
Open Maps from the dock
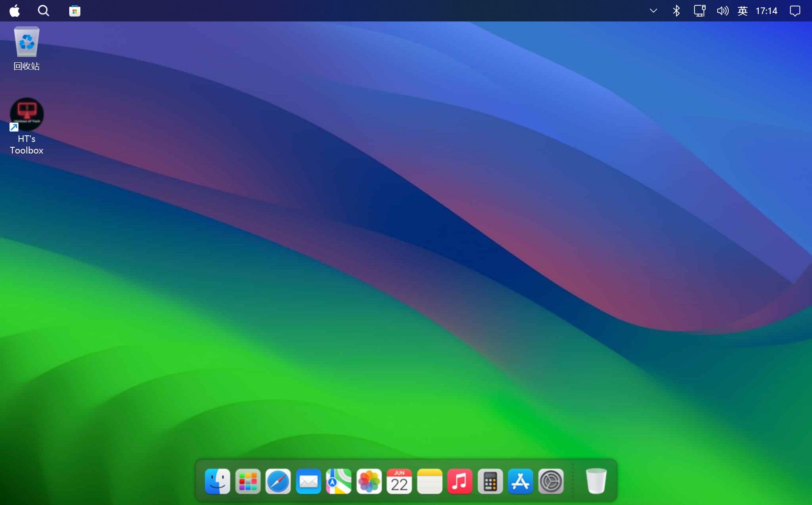click(x=339, y=481)
